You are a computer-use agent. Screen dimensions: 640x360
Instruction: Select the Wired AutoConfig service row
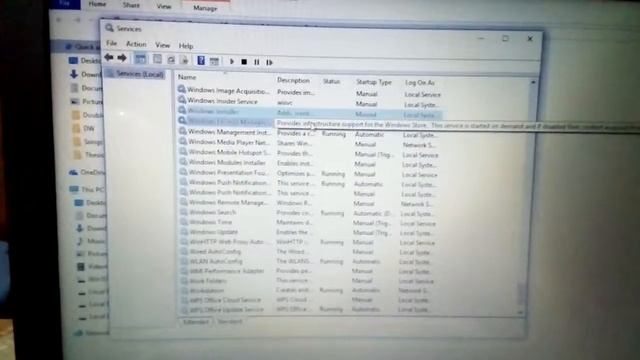pos(307,252)
